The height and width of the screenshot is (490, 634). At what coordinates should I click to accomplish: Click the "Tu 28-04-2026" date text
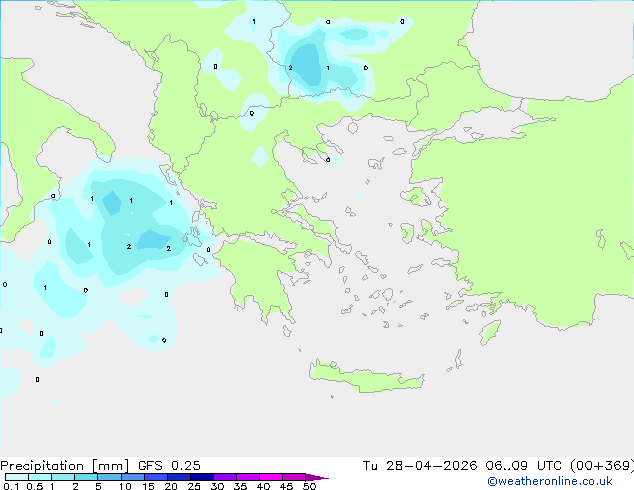(420, 466)
